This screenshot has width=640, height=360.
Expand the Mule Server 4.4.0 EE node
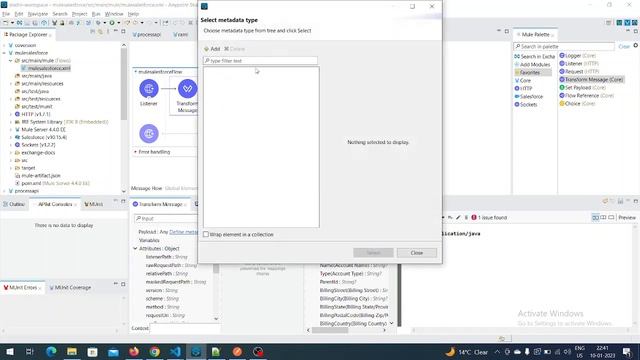click(11, 129)
